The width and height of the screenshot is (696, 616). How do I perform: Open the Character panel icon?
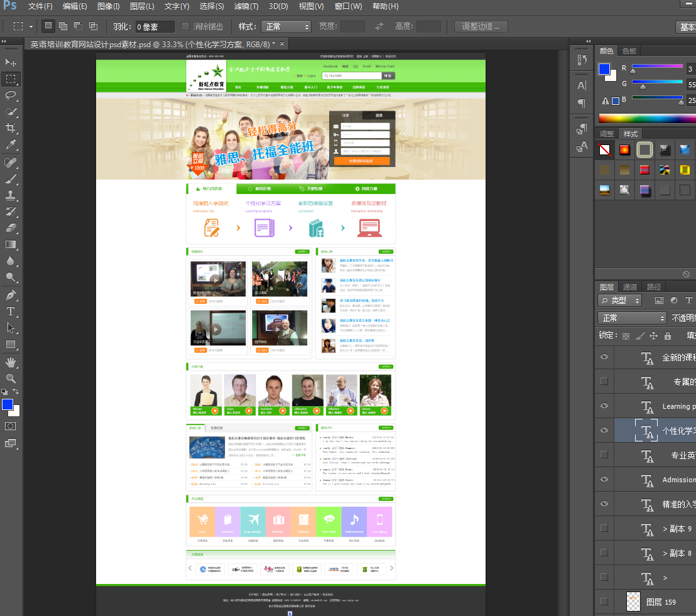(x=582, y=85)
